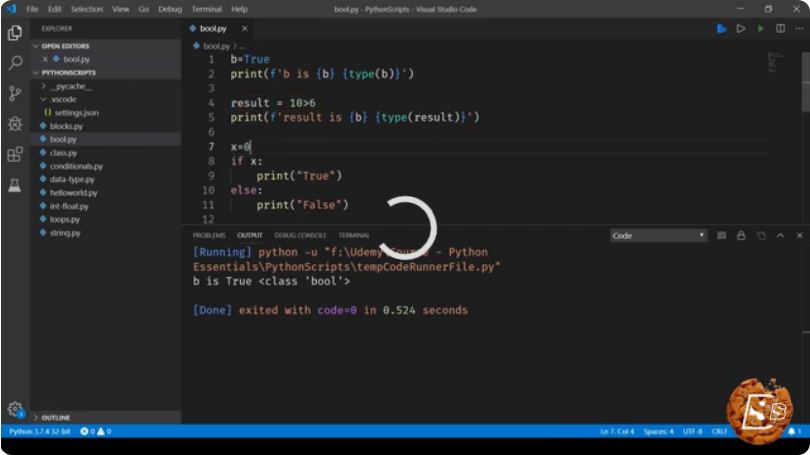Collapse the PYTHONSCRIPTS section
Image resolution: width=810 pixels, height=455 pixels.
tap(68, 73)
